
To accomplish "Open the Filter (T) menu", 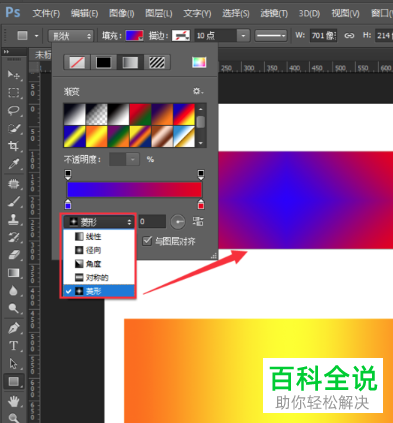I will click(274, 13).
